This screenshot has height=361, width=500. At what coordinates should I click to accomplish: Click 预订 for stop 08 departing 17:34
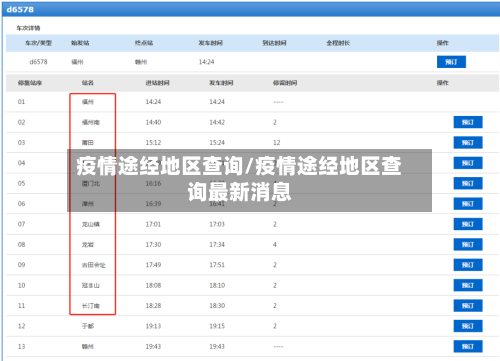468,245
